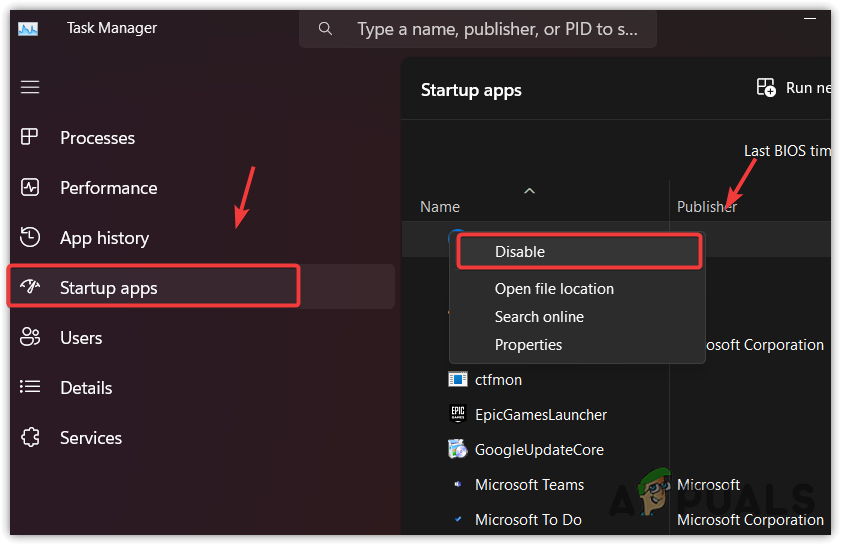The height and width of the screenshot is (545, 841).
Task: Select the ctfmon startup entry
Action: (498, 380)
